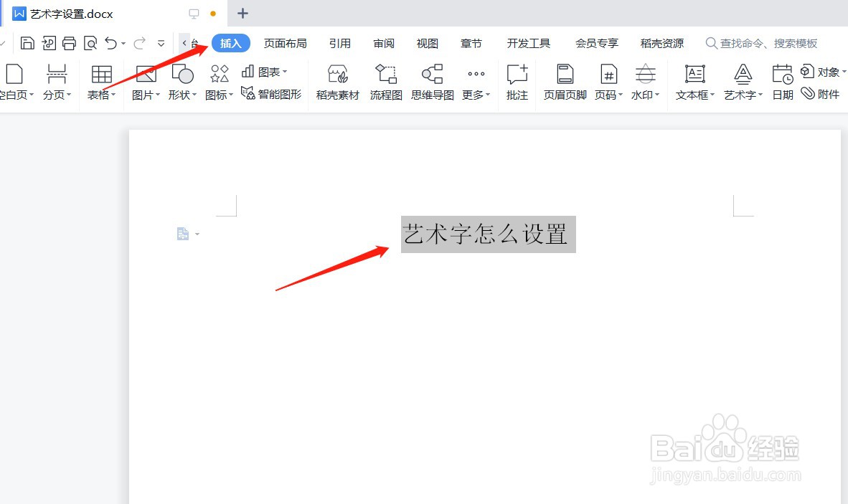Click the 表格 table icon
Screen dimensions: 848x504
pyautogui.click(x=102, y=75)
